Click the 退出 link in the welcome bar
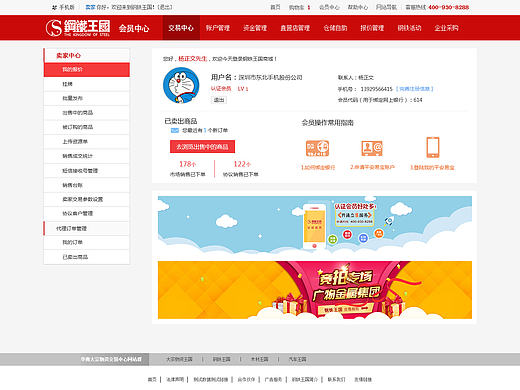This screenshot has height=390, width=520. (166, 7)
